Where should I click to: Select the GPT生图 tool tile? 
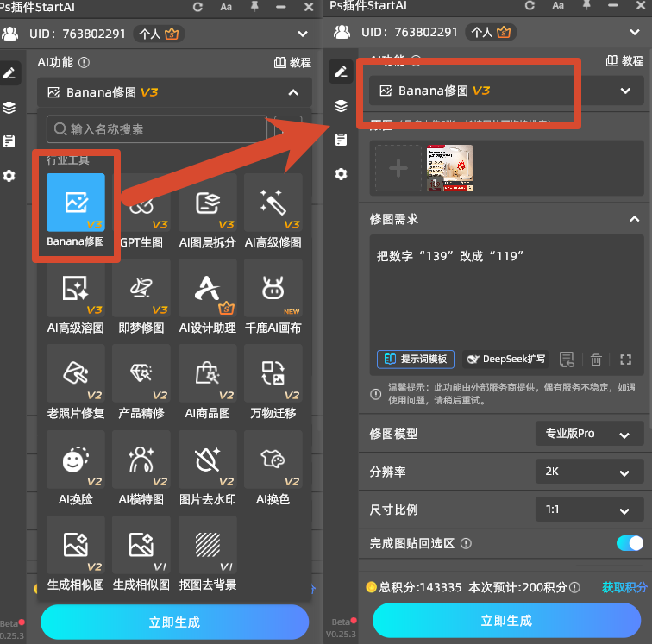[141, 203]
